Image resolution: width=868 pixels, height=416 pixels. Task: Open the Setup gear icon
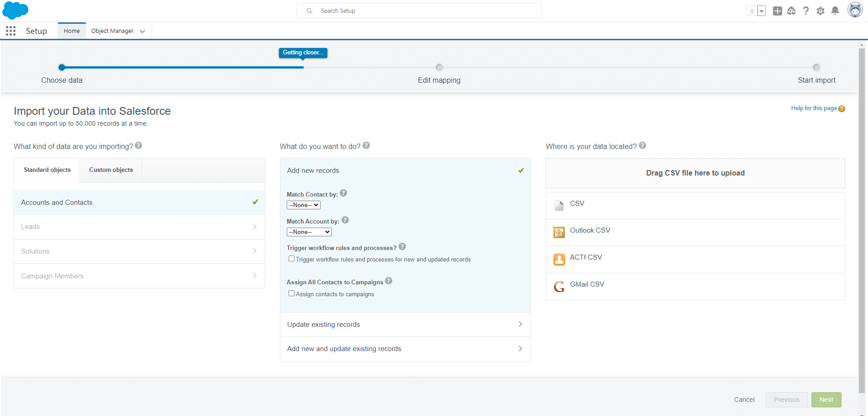click(820, 11)
